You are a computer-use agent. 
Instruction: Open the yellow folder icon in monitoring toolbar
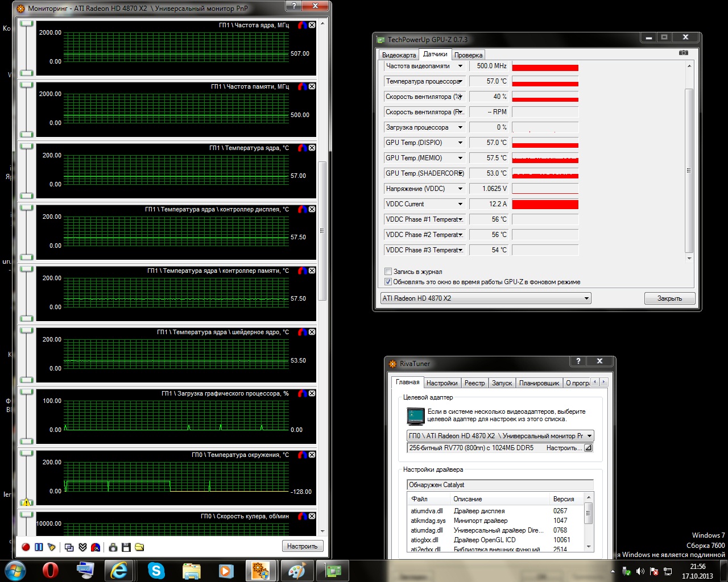139,547
